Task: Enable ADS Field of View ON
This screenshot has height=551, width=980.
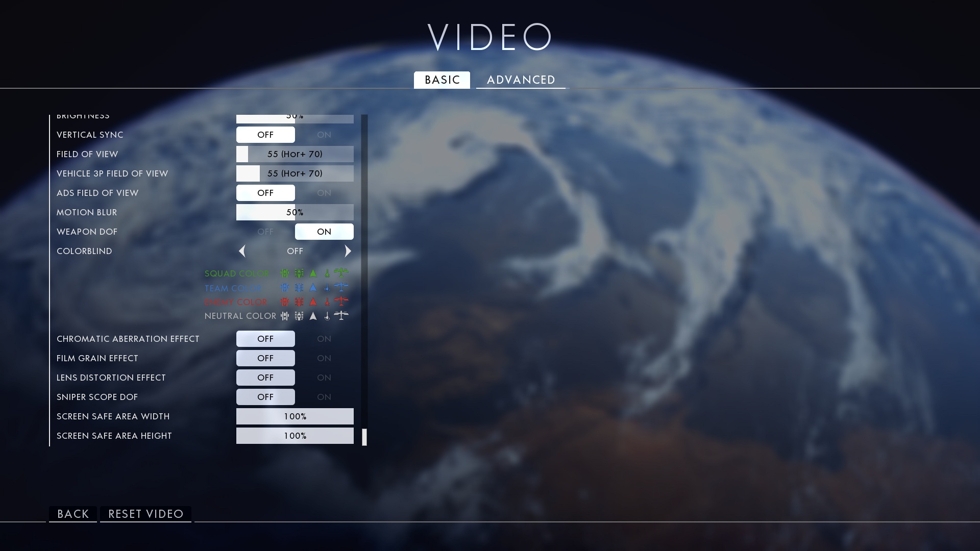Action: pyautogui.click(x=324, y=193)
